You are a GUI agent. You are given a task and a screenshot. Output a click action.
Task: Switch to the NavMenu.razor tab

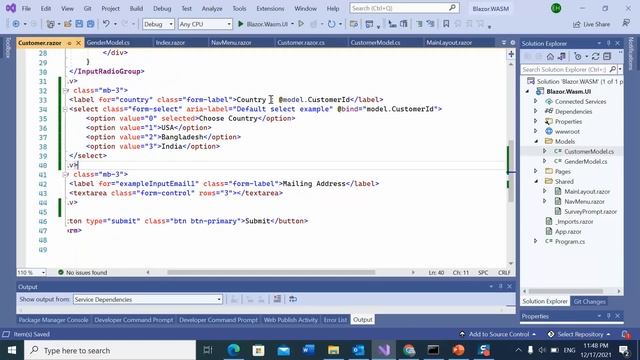[x=231, y=42]
